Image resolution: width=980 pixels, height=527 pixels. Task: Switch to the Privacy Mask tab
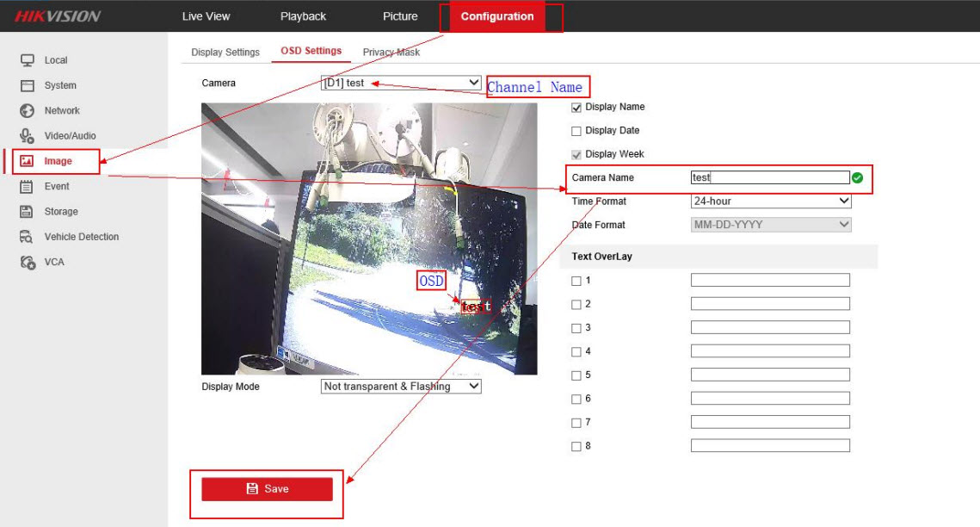(x=391, y=53)
